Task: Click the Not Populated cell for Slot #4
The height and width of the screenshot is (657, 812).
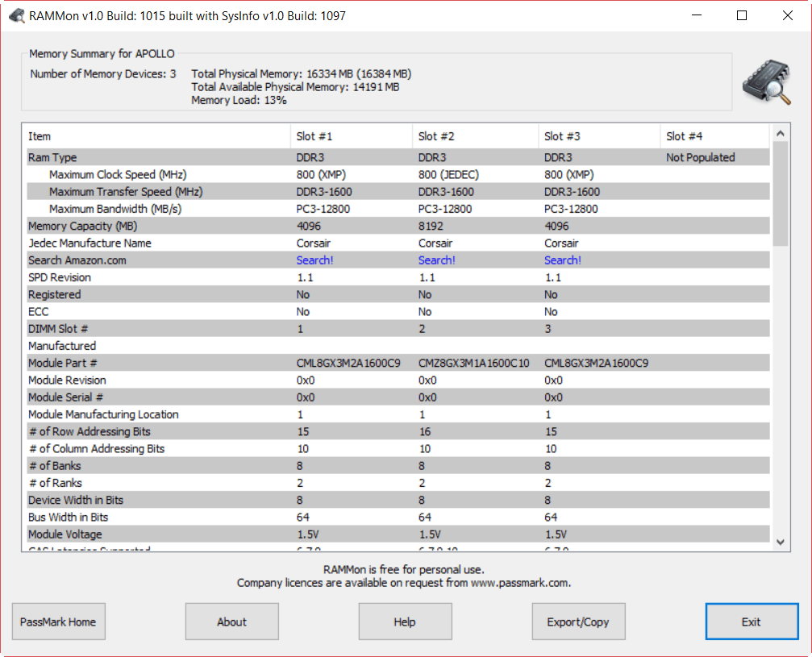Action: tap(700, 157)
